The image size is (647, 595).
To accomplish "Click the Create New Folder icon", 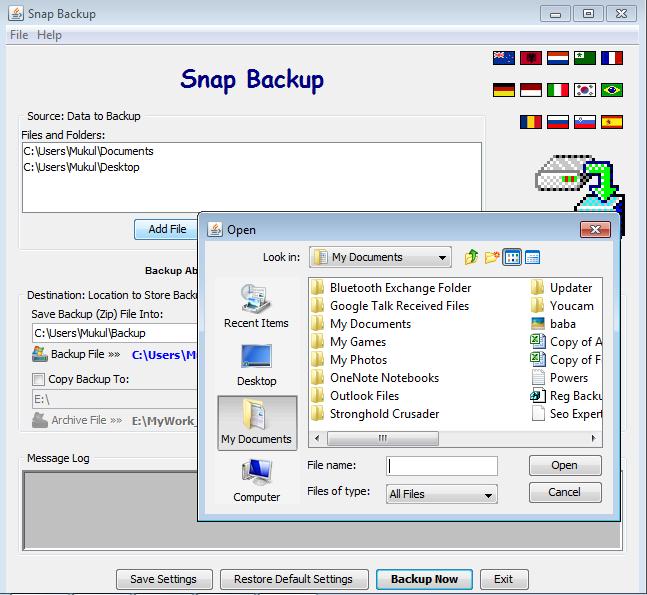I will pos(492,257).
